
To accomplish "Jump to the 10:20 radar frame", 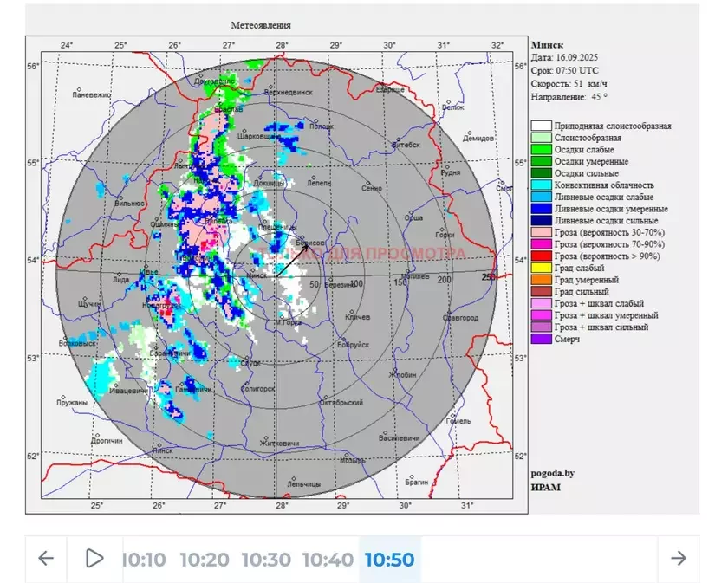I will tap(205, 560).
